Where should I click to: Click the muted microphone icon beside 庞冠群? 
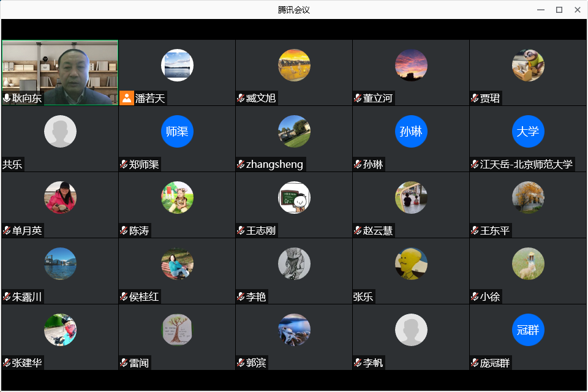475,363
